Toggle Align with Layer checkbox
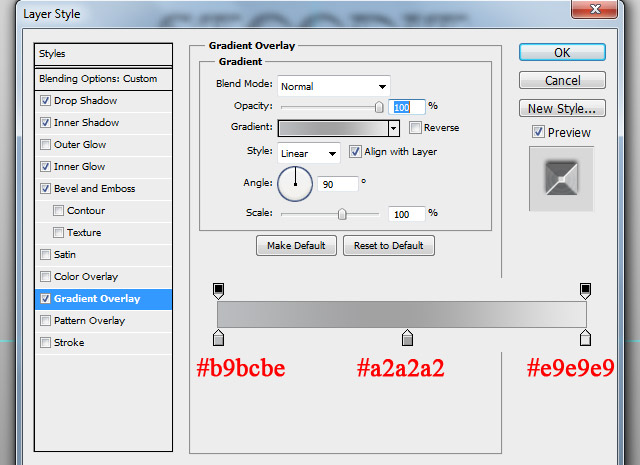Viewport: 640px width, 465px height. tap(355, 152)
